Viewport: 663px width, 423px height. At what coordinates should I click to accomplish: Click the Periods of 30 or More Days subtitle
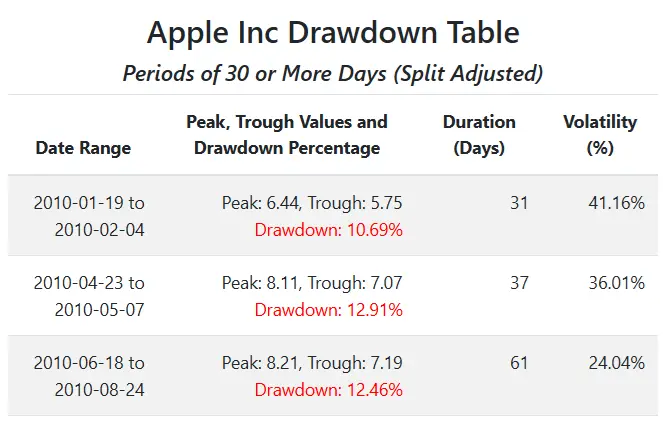333,73
